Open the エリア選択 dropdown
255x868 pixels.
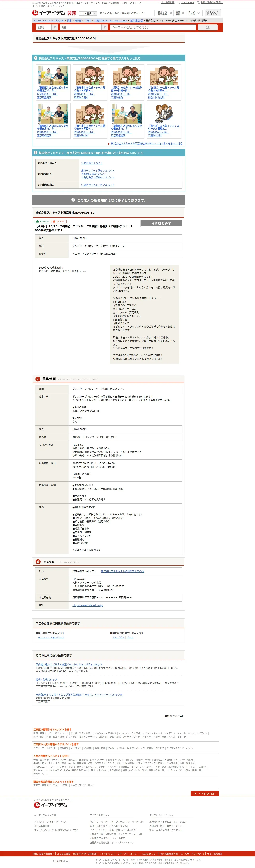click(x=88, y=13)
